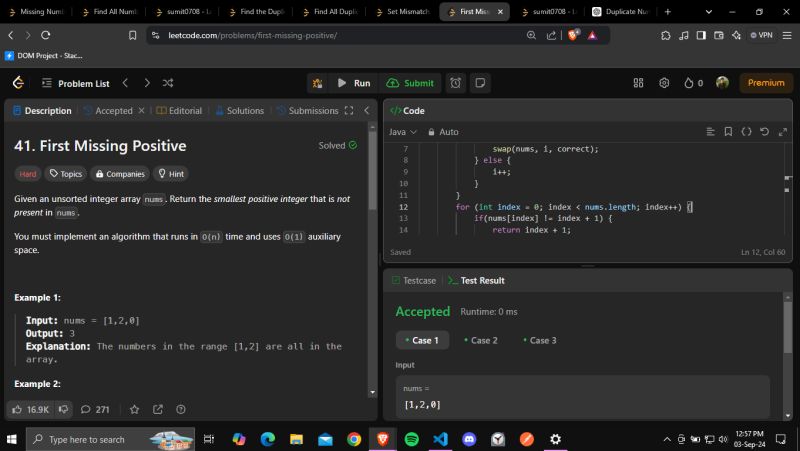Bookmark this page in browser

pos(133,35)
